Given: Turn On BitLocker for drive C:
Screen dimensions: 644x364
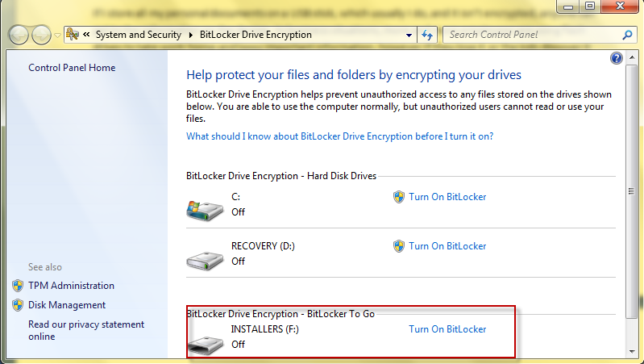Looking at the screenshot, I should pyautogui.click(x=447, y=197).
